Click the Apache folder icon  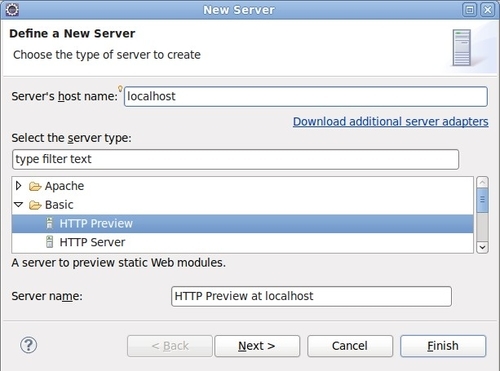pos(35,186)
